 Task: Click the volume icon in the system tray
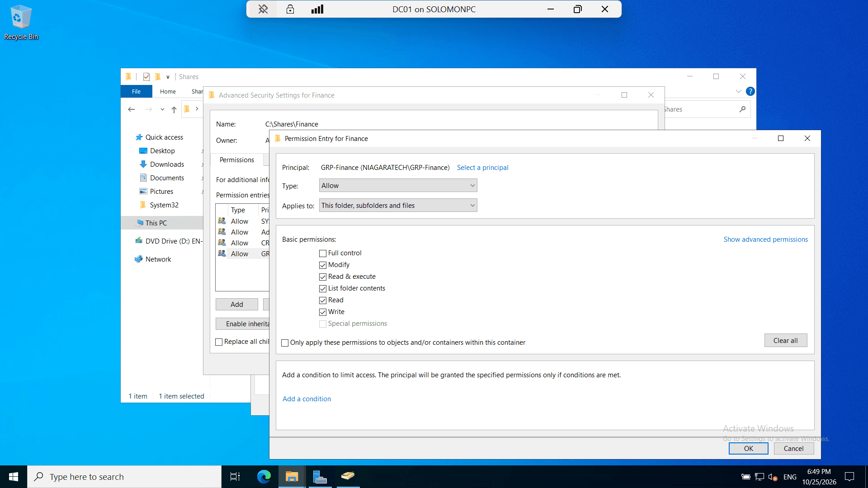pyautogui.click(x=772, y=477)
